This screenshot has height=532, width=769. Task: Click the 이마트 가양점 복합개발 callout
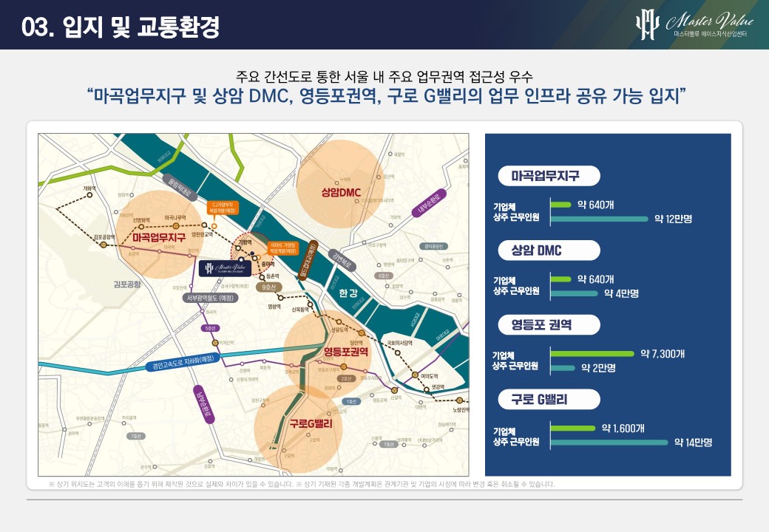tap(284, 247)
